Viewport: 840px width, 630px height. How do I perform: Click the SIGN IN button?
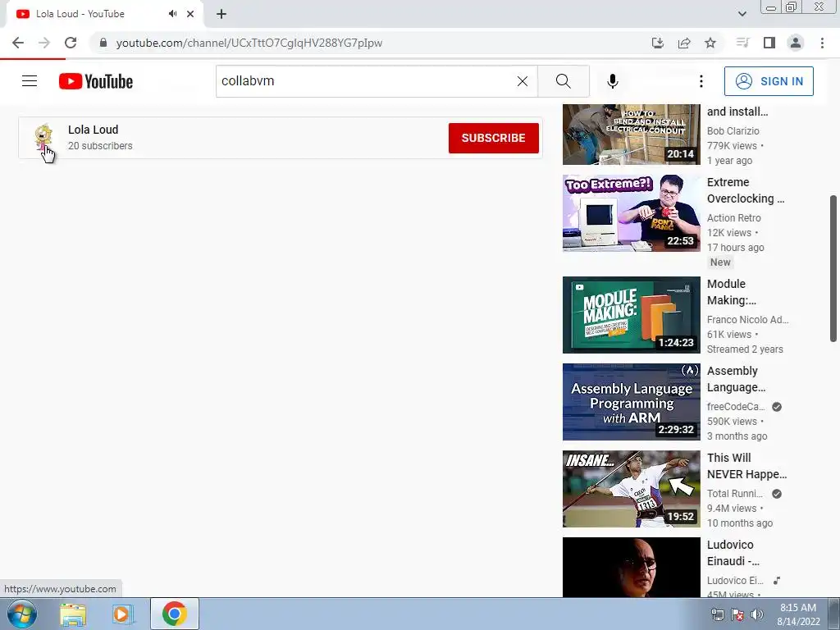tap(769, 81)
